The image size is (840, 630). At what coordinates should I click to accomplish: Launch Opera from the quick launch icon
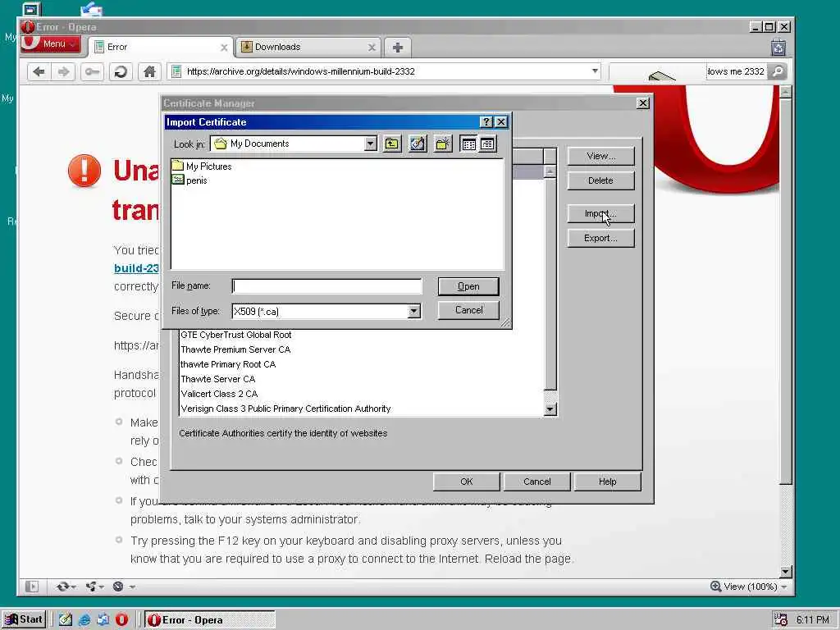[x=121, y=619]
